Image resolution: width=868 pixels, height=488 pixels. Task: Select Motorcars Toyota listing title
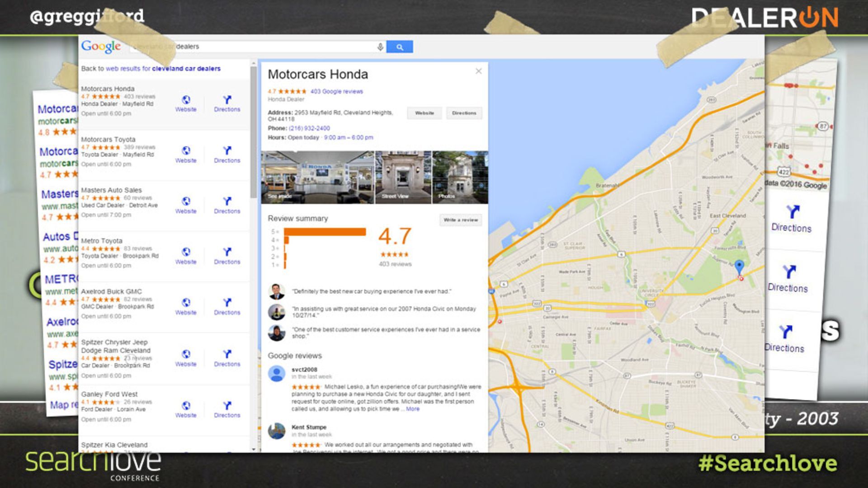[108, 139]
